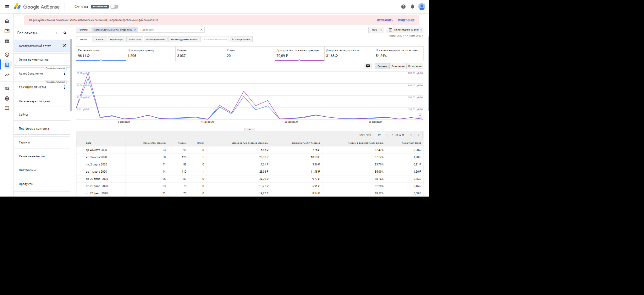644x295 pixels.
Task: Open the Blocking controls sidebar icon
Action: (7, 55)
